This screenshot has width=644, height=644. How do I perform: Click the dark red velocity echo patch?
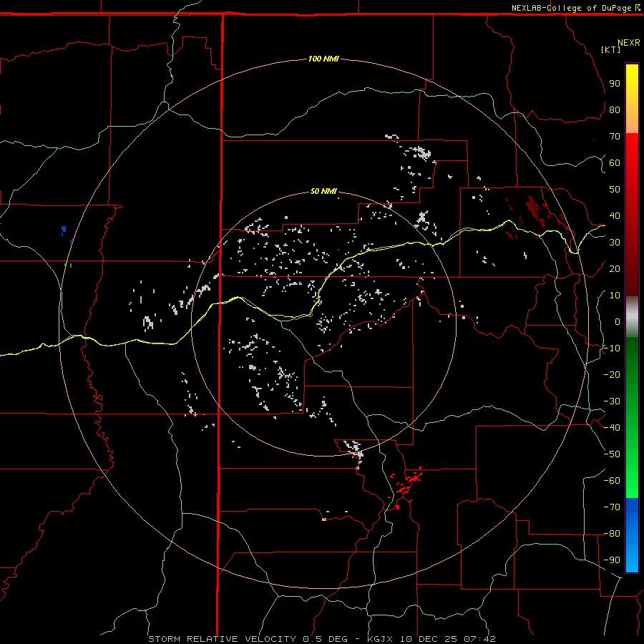(x=535, y=209)
